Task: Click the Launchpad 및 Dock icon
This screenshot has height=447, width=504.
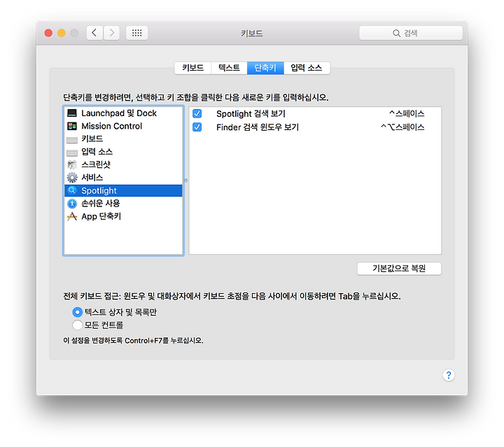Action: click(72, 113)
